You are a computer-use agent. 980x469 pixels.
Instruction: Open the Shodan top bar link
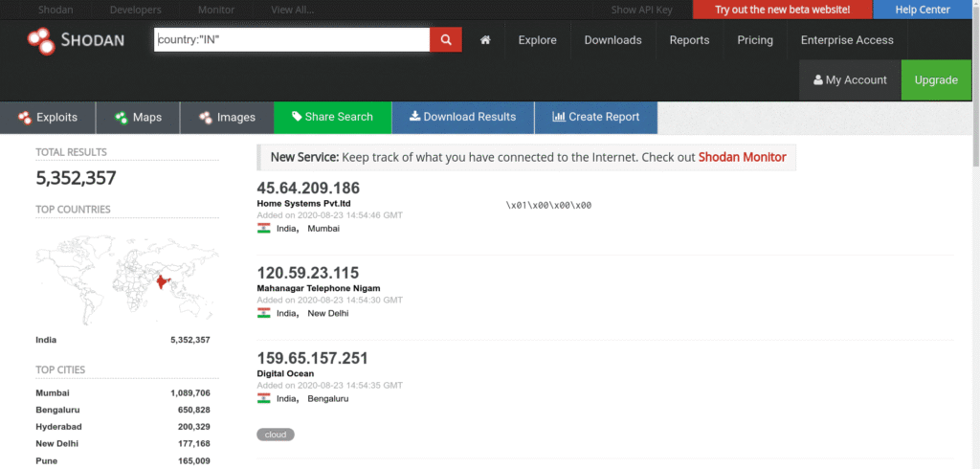coord(54,10)
